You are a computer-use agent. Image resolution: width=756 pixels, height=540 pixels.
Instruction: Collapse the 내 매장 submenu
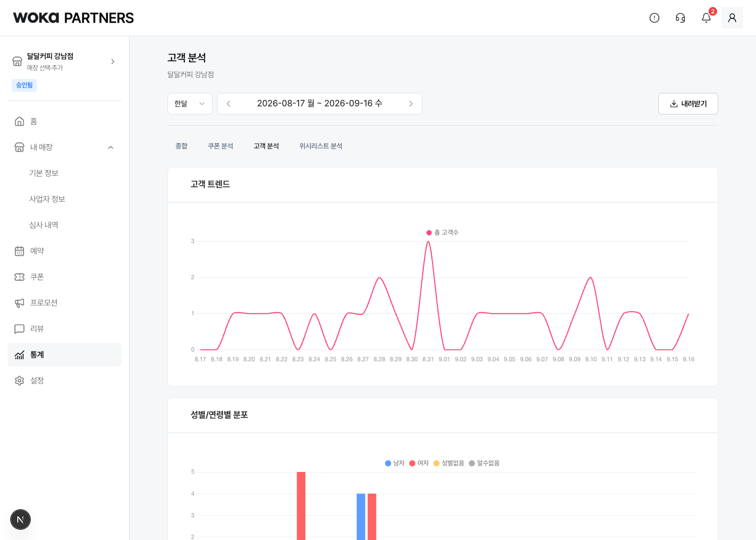point(111,147)
